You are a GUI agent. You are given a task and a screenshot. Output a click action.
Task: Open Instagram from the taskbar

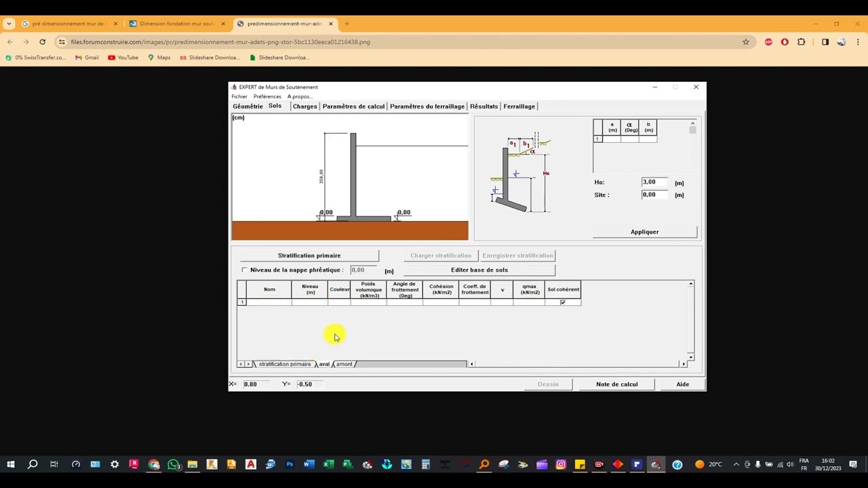(561, 464)
